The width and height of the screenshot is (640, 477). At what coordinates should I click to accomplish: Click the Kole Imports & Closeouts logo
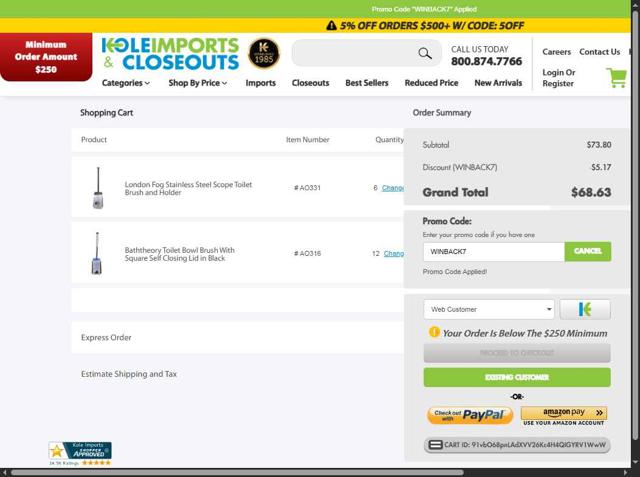tap(170, 54)
